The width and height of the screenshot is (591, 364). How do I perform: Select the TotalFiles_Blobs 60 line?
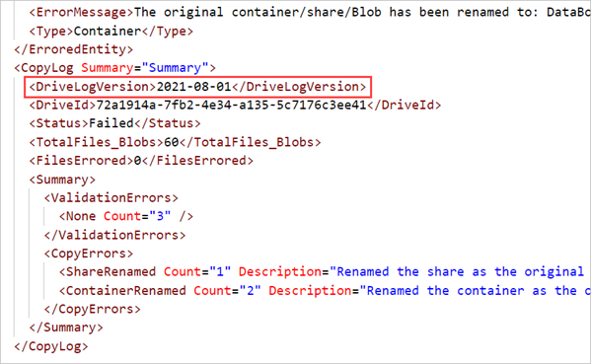tap(175, 142)
